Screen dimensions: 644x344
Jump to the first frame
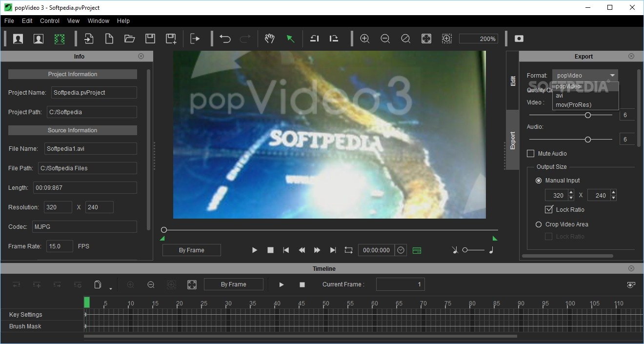tap(286, 250)
